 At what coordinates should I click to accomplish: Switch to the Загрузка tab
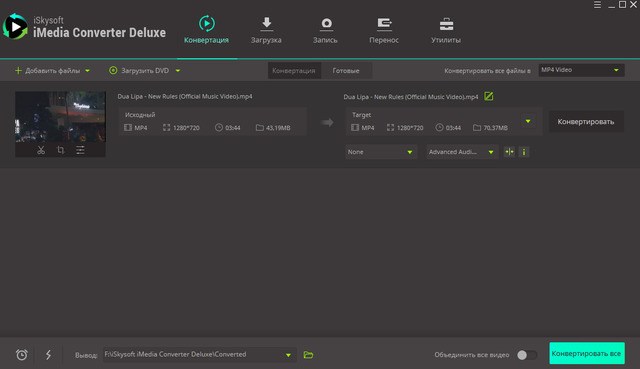coord(266,29)
